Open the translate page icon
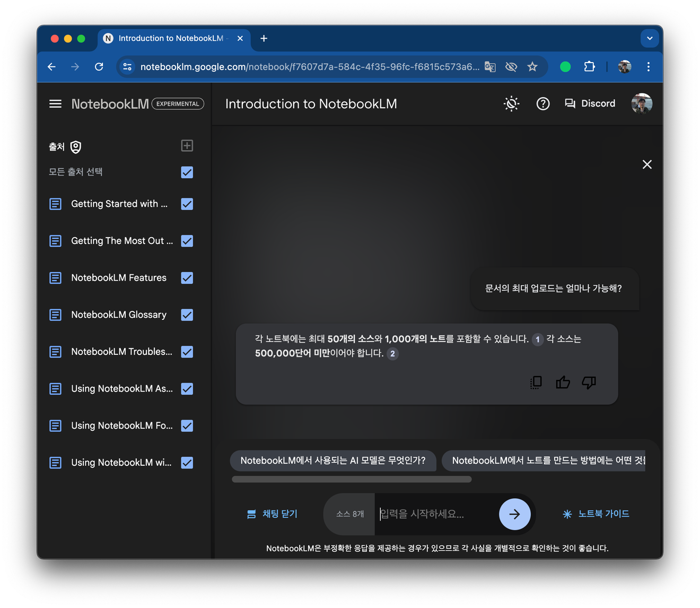Image resolution: width=700 pixels, height=608 pixels. coord(490,67)
